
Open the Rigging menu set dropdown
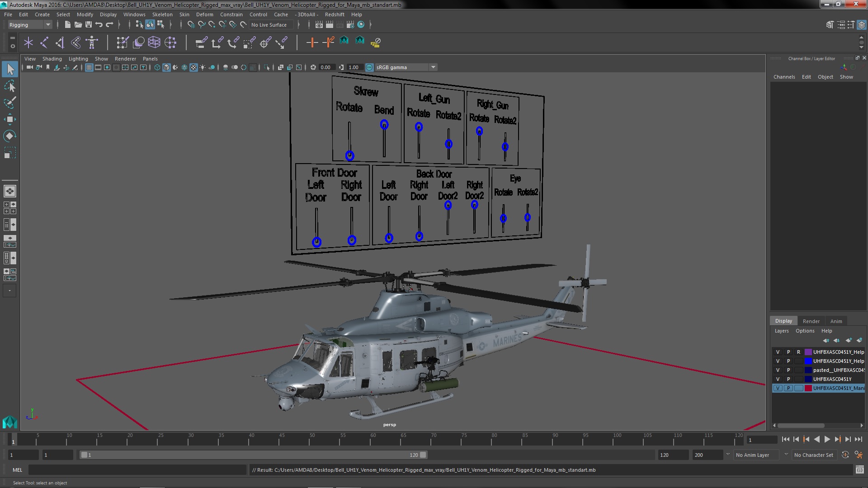point(30,25)
